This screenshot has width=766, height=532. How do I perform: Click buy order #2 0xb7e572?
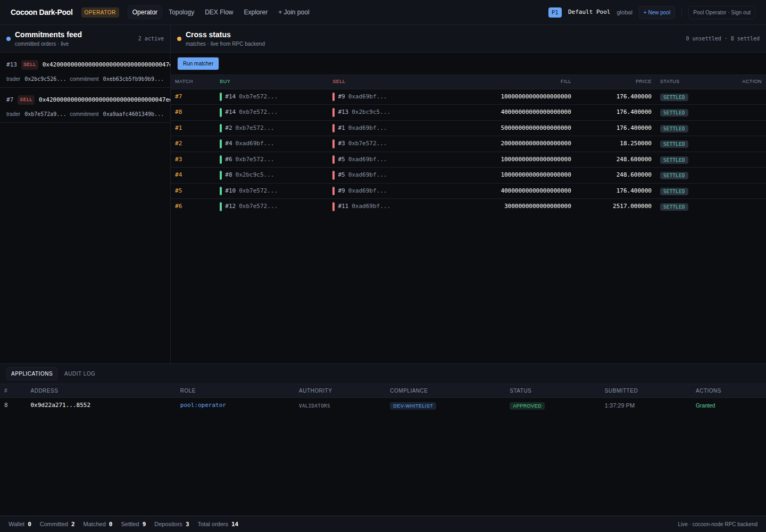tap(247, 128)
